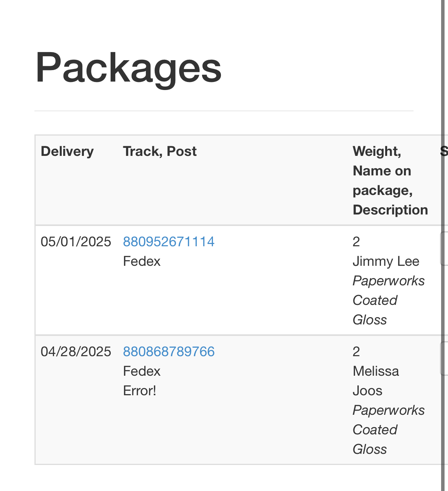
Task: Click weight value 2 in Jimmy Lee's row
Action: [x=356, y=242]
